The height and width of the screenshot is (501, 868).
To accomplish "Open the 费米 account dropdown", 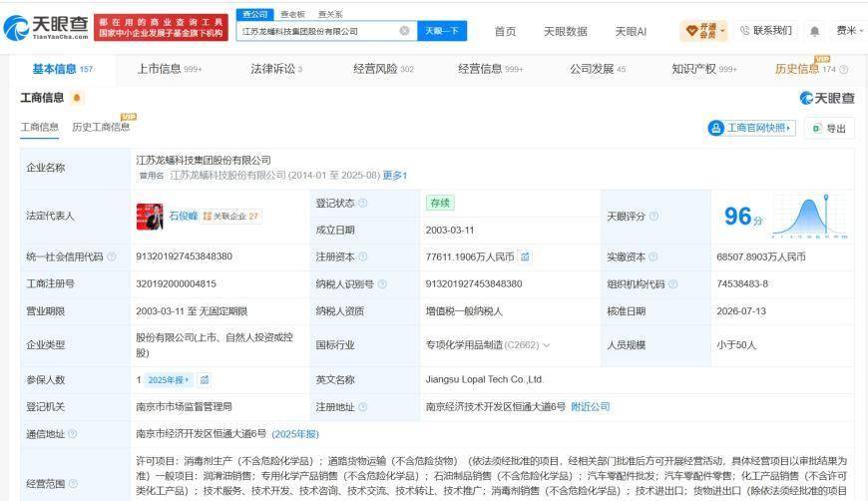I will pos(849,31).
